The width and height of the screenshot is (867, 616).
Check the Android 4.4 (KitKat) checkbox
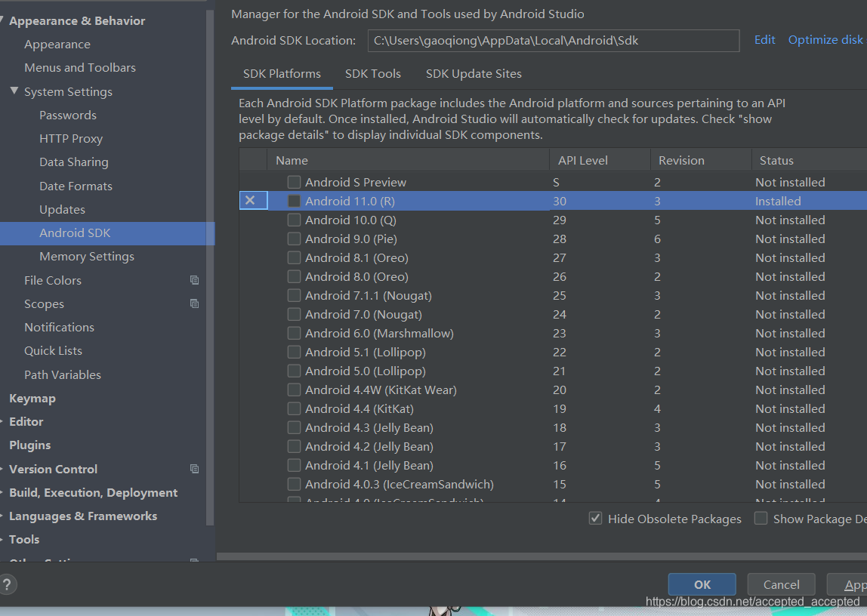coord(295,408)
